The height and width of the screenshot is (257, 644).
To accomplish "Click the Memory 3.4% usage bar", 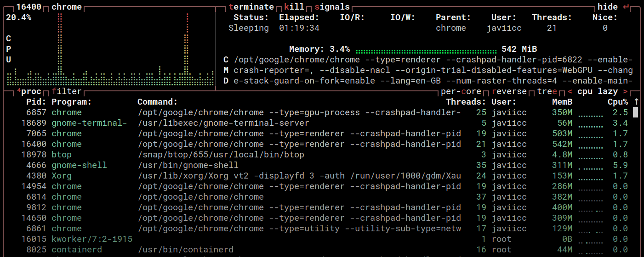I will pyautogui.click(x=426, y=50).
